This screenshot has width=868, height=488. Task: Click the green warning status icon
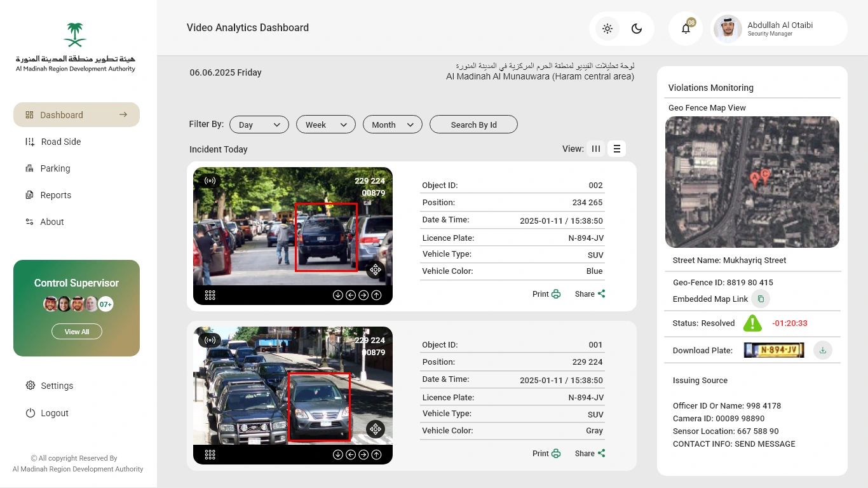752,323
